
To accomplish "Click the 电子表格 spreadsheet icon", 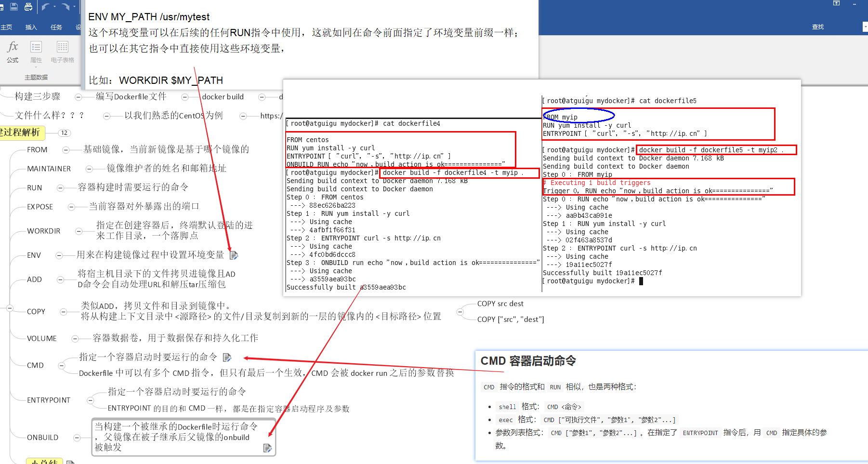I will [62, 52].
